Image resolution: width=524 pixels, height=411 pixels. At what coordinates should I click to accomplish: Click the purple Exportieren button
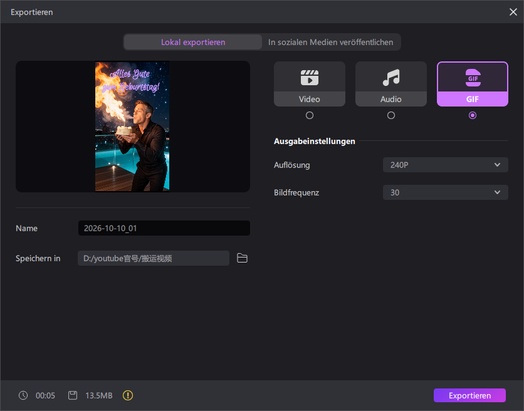point(470,395)
